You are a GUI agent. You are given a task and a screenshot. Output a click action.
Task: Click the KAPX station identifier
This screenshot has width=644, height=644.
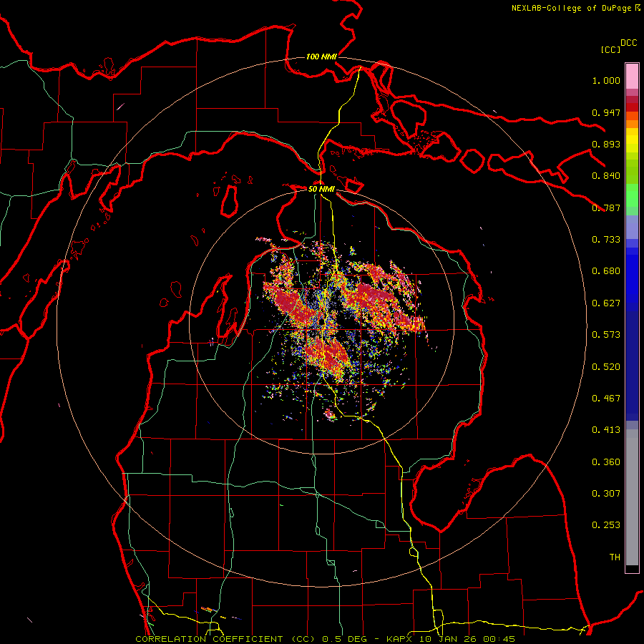tap(399, 639)
